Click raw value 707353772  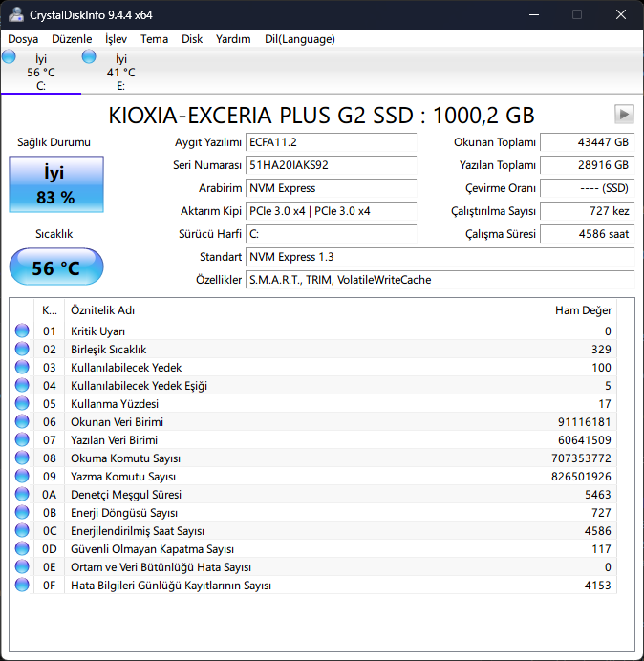[581, 458]
